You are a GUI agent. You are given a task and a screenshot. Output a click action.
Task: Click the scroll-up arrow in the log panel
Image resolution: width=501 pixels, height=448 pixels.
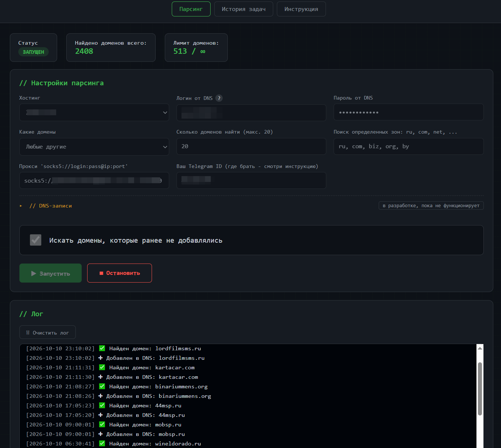(480, 348)
